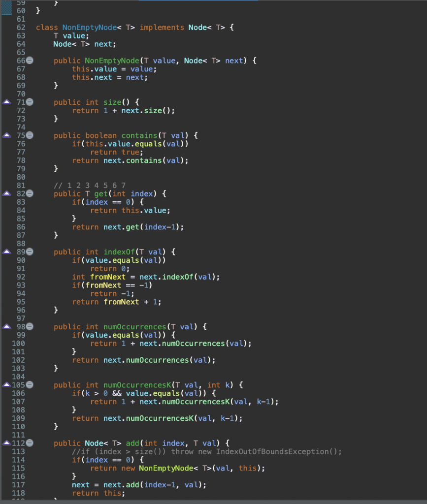427x504 pixels.
Task: Collapse the add method fold at line 112
Action: click(30, 443)
